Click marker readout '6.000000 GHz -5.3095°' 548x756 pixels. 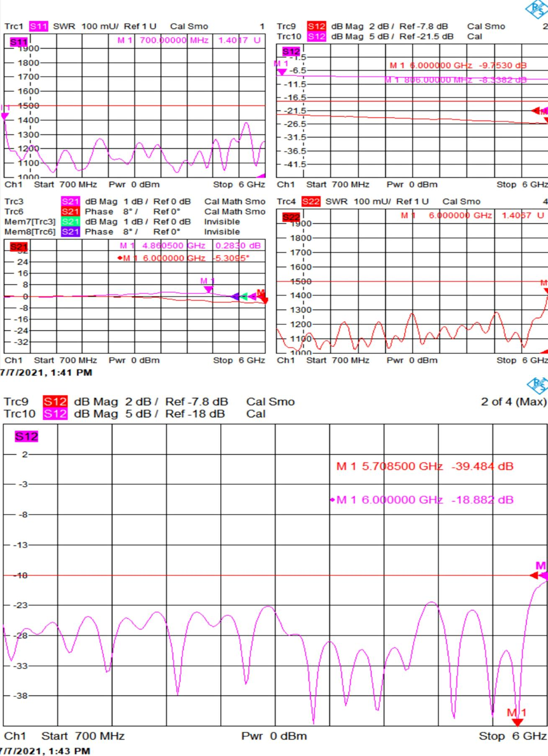tap(184, 258)
